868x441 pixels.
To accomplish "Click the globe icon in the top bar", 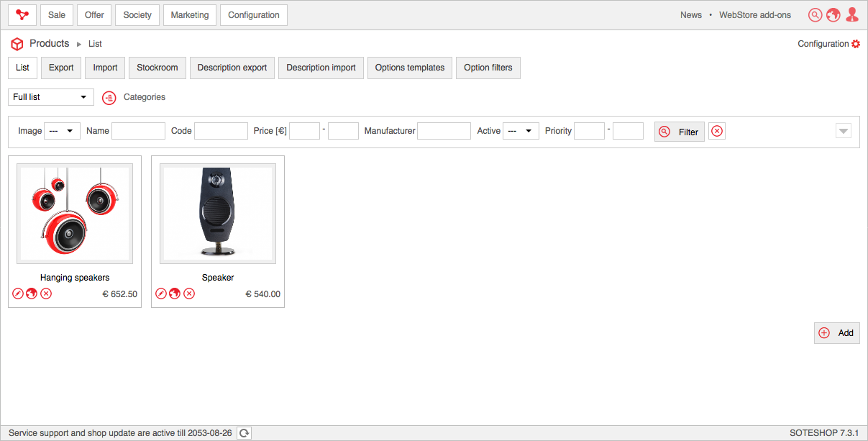I will point(833,15).
